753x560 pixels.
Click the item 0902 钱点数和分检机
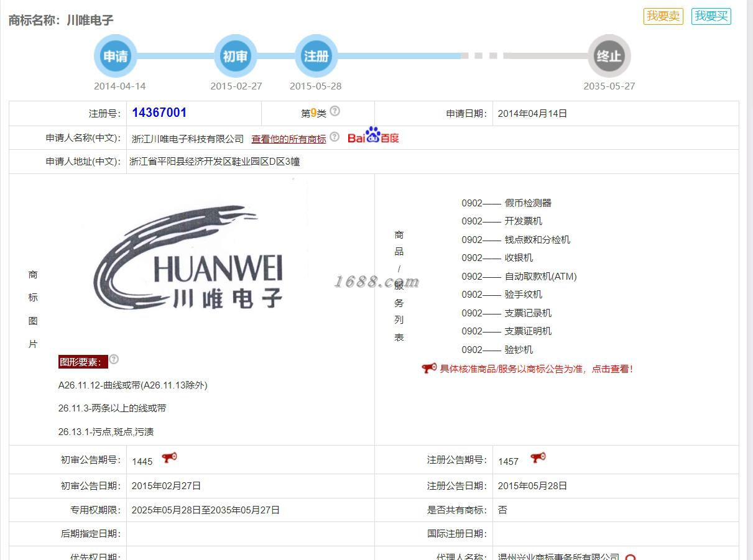[515, 239]
